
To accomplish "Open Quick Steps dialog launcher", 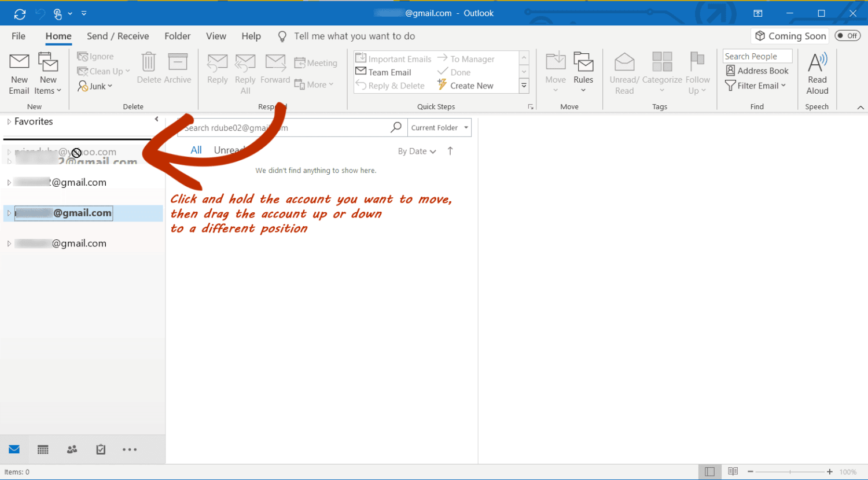I will [x=531, y=107].
